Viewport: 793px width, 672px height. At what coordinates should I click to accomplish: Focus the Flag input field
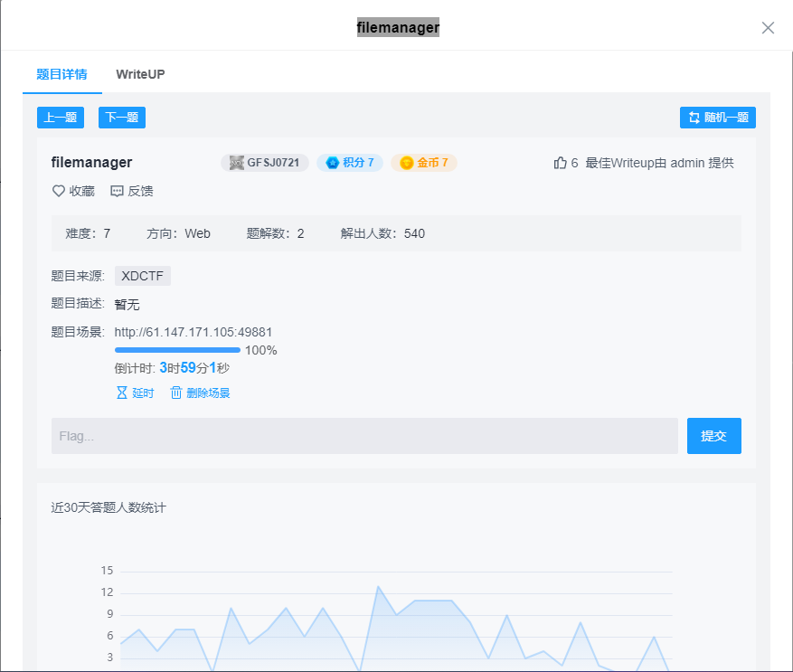click(364, 436)
